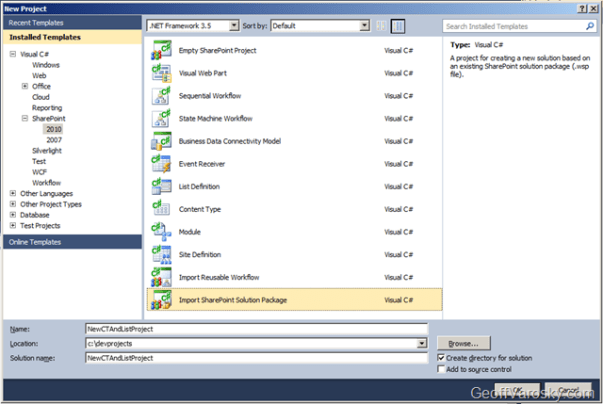The height and width of the screenshot is (404, 603).
Task: Choose the Content Type template icon
Action: click(x=160, y=210)
